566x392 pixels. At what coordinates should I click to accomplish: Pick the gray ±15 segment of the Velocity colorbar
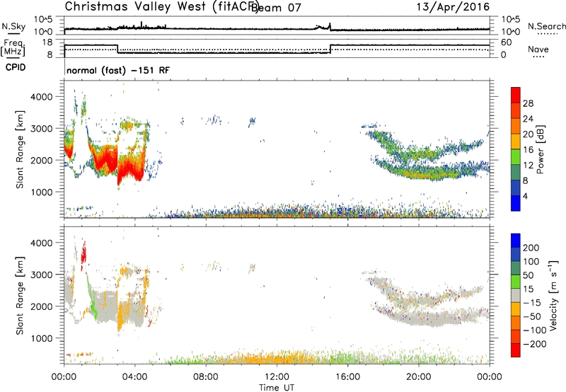[516, 296]
